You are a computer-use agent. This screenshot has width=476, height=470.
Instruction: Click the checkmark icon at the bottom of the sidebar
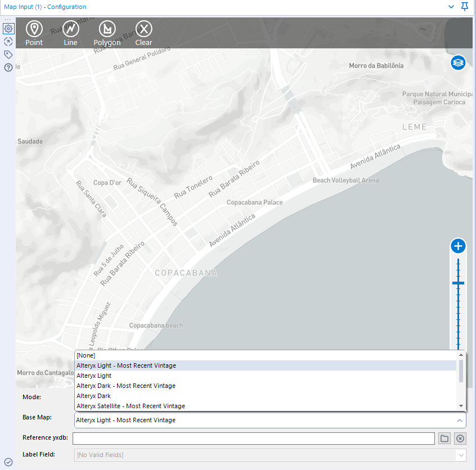8,462
